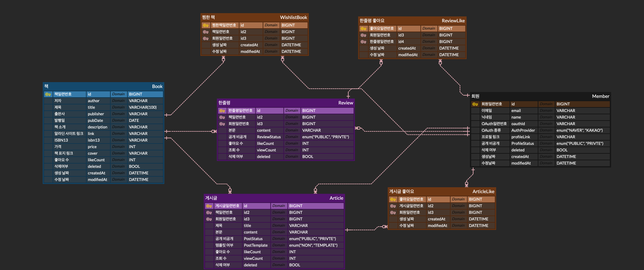
Task: Select the Member table title header
Action: (x=540, y=96)
